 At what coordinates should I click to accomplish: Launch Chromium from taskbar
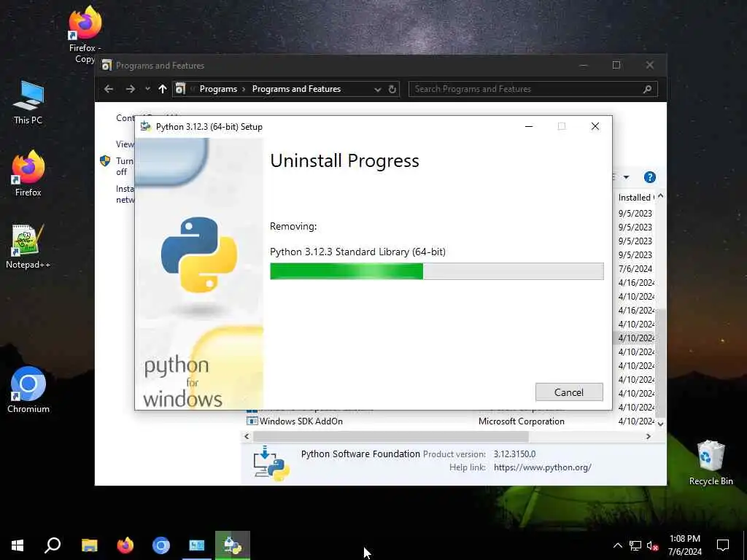pos(161,545)
